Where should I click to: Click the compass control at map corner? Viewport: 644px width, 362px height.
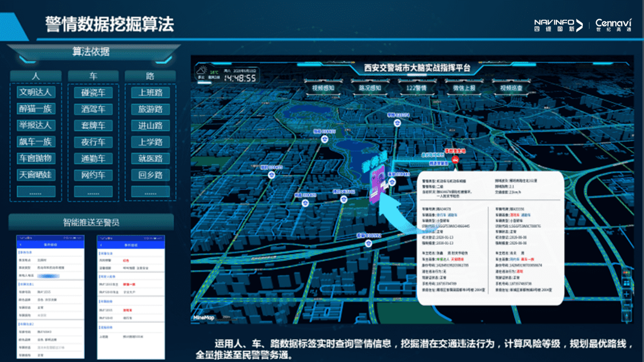pos(627,317)
